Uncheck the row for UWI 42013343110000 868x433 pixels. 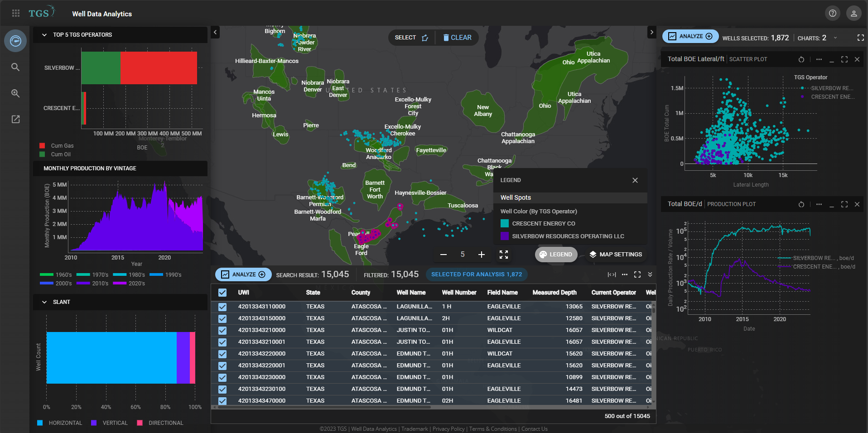point(222,307)
